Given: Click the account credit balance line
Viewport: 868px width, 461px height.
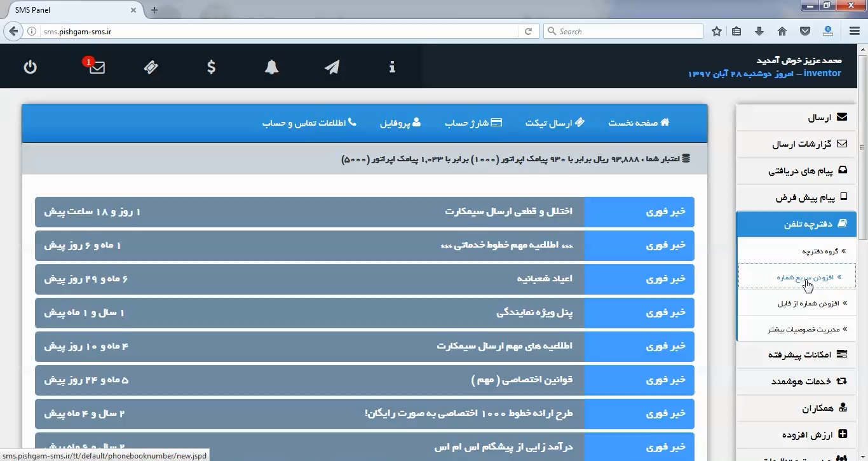Looking at the screenshot, I should (x=516, y=159).
